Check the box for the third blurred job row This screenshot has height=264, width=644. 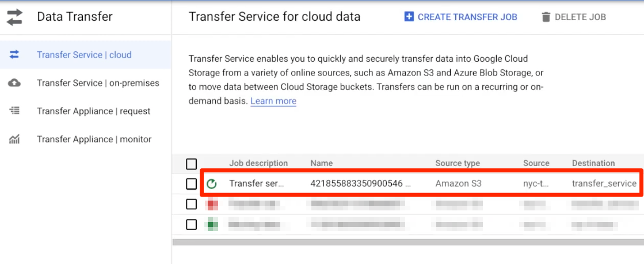(x=192, y=225)
